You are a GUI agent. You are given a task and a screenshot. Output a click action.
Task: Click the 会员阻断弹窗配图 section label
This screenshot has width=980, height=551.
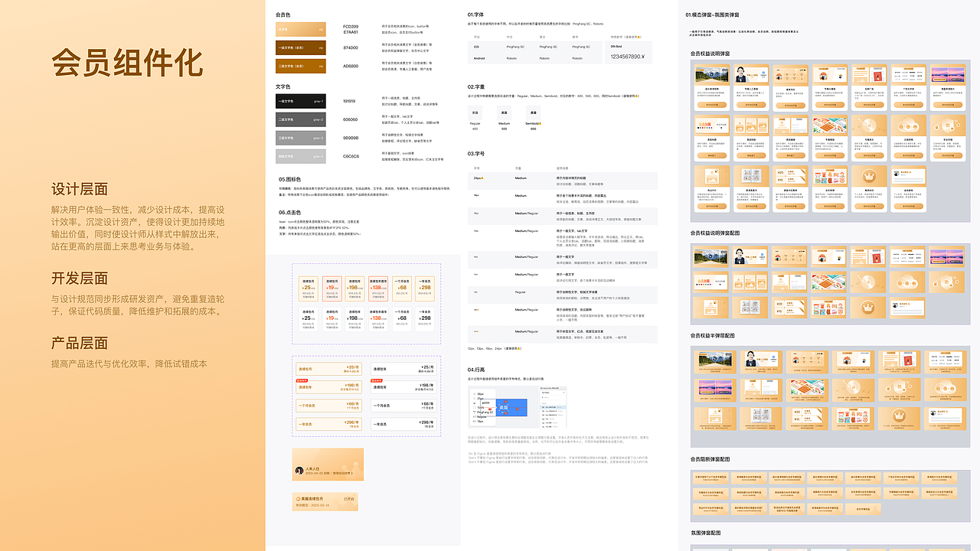[710, 458]
